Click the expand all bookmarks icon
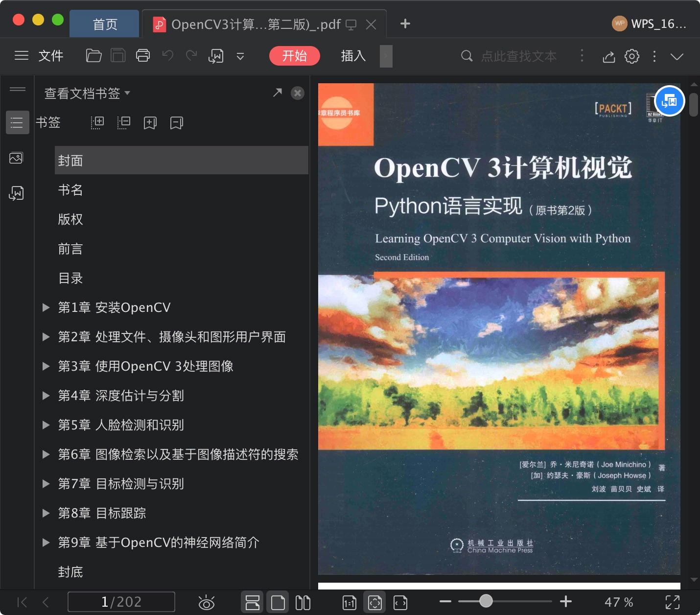Image resolution: width=700 pixels, height=615 pixels. 97,122
